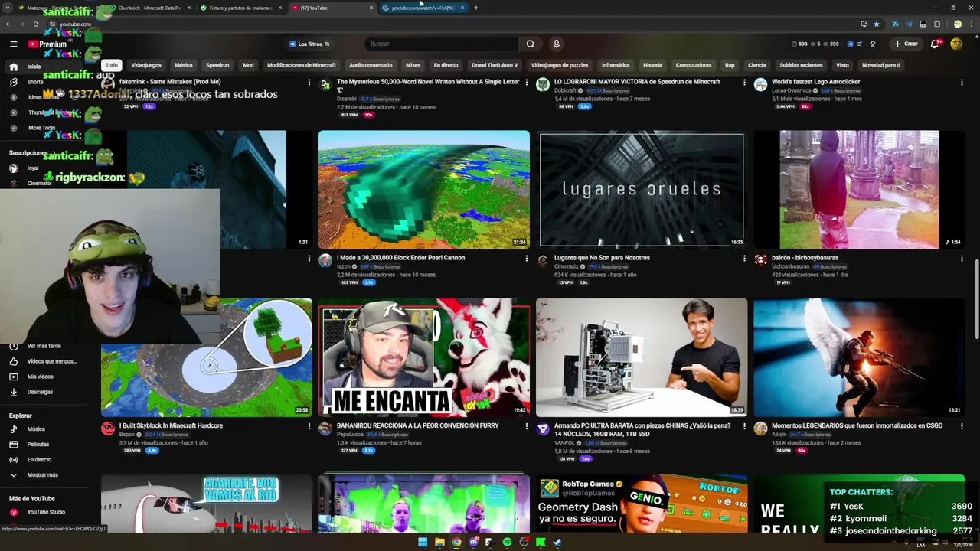Bookmark this page with star icon
Image resolution: width=980 pixels, height=551 pixels.
tap(877, 24)
